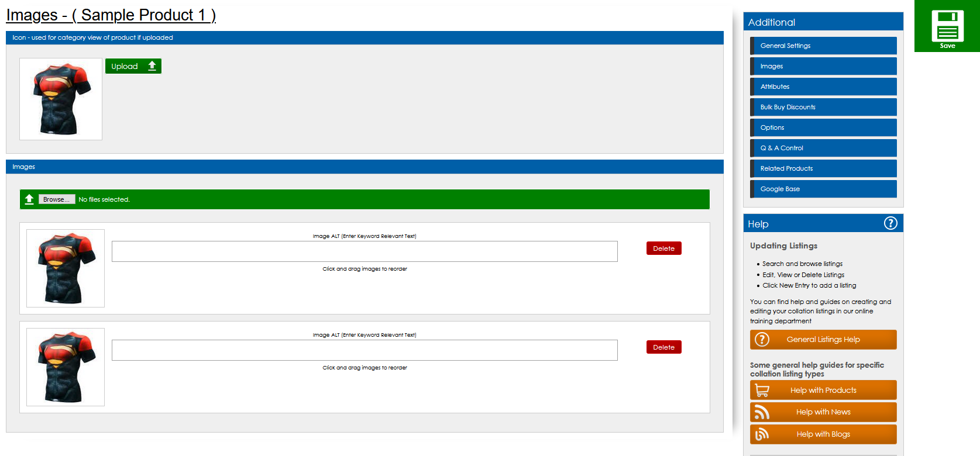Click the help question mark icon
980x456 pixels.
pyautogui.click(x=890, y=223)
